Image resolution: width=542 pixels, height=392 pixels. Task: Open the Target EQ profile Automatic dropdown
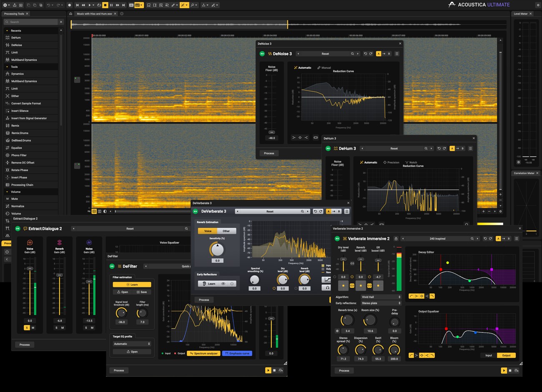pos(132,344)
